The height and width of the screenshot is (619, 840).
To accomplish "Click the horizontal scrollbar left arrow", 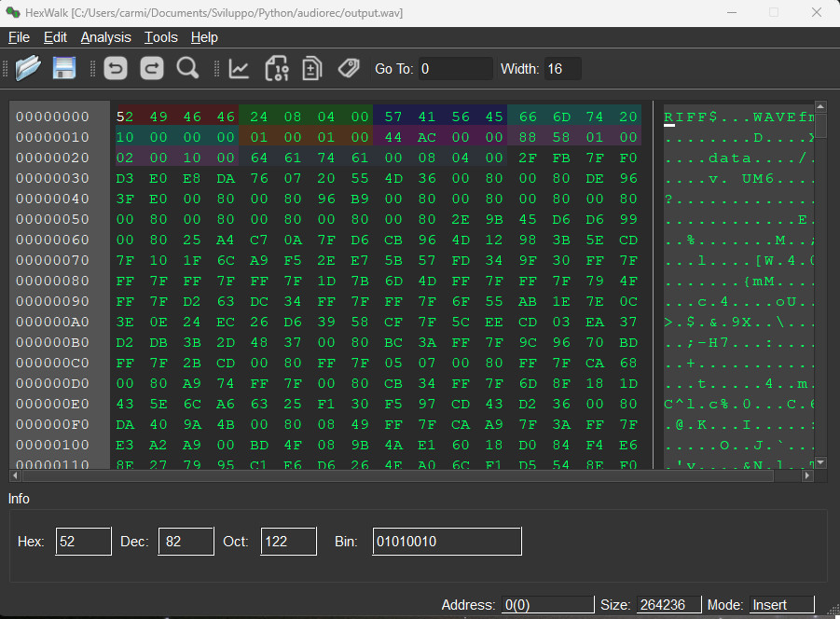I will point(16,475).
